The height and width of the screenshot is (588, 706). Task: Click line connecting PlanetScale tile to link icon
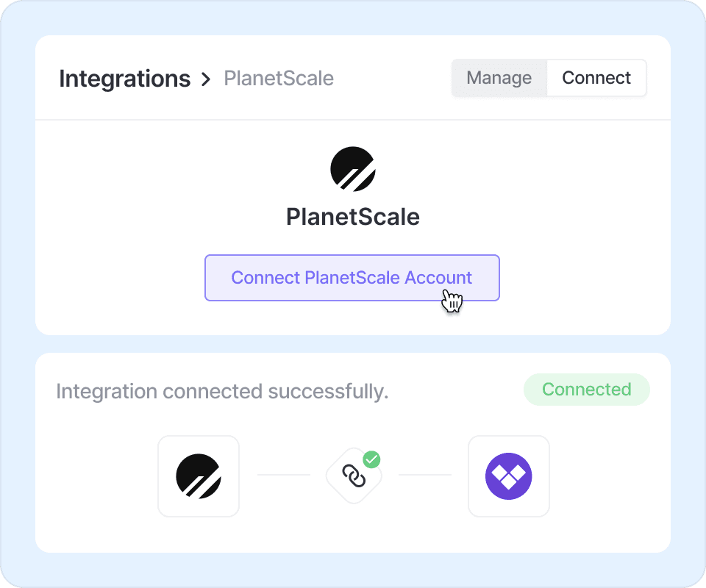284,475
